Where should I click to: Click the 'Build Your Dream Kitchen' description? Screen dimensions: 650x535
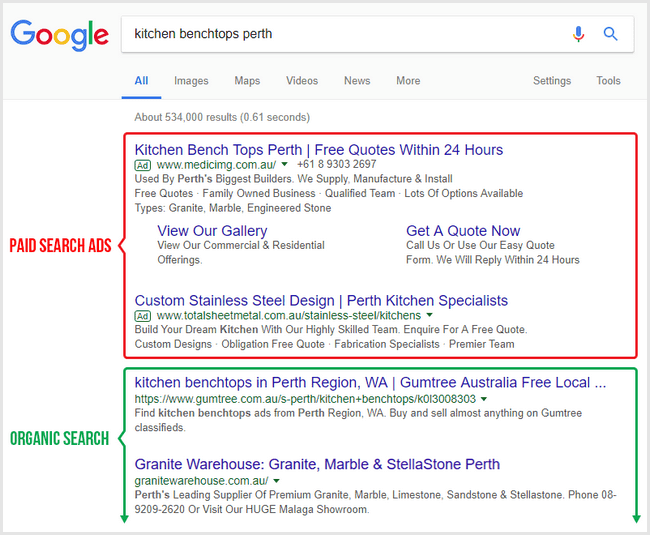pos(331,330)
